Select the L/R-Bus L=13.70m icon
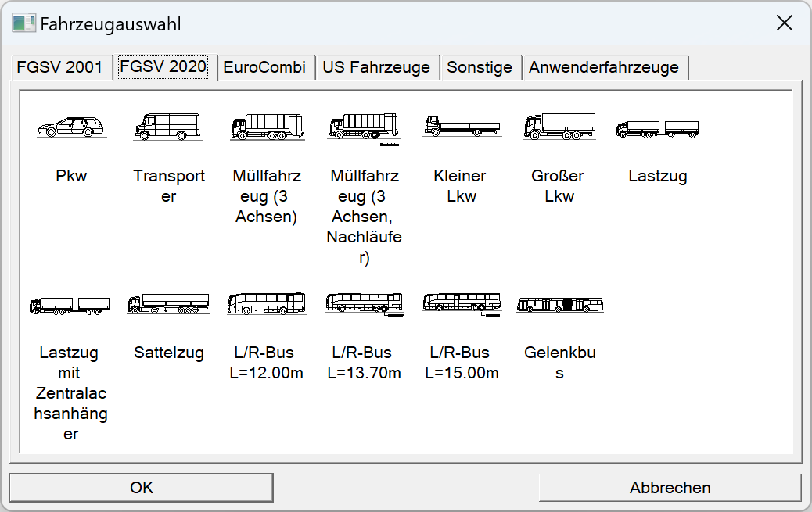This screenshot has height=512, width=812. (x=363, y=303)
